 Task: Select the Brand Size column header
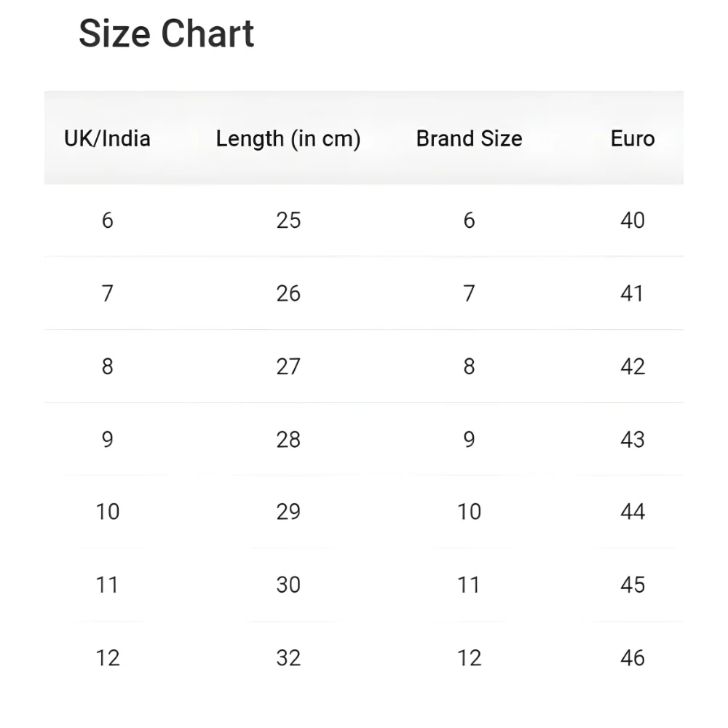tap(469, 138)
